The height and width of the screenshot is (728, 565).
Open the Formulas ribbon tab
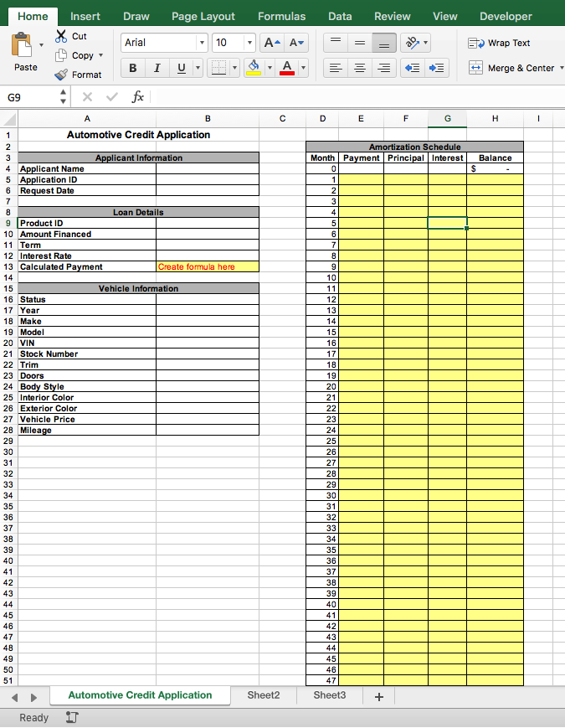281,16
